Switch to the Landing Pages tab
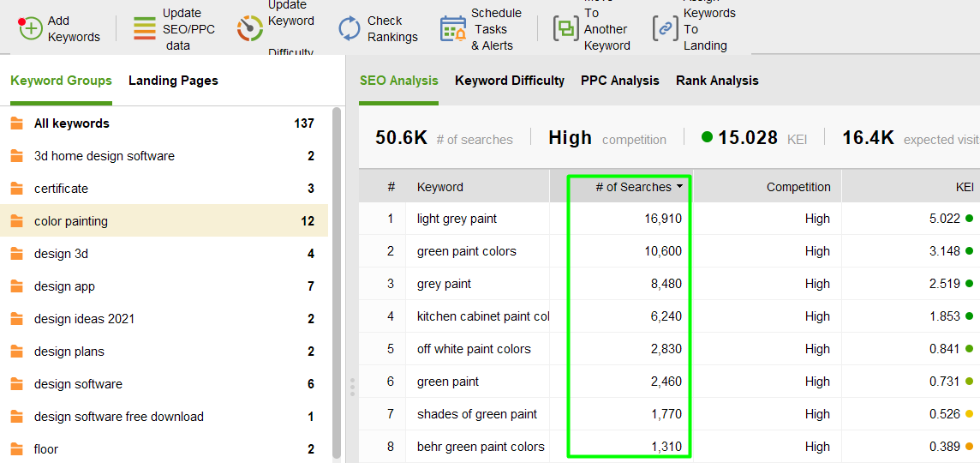Image resolution: width=980 pixels, height=463 pixels. pyautogui.click(x=173, y=81)
